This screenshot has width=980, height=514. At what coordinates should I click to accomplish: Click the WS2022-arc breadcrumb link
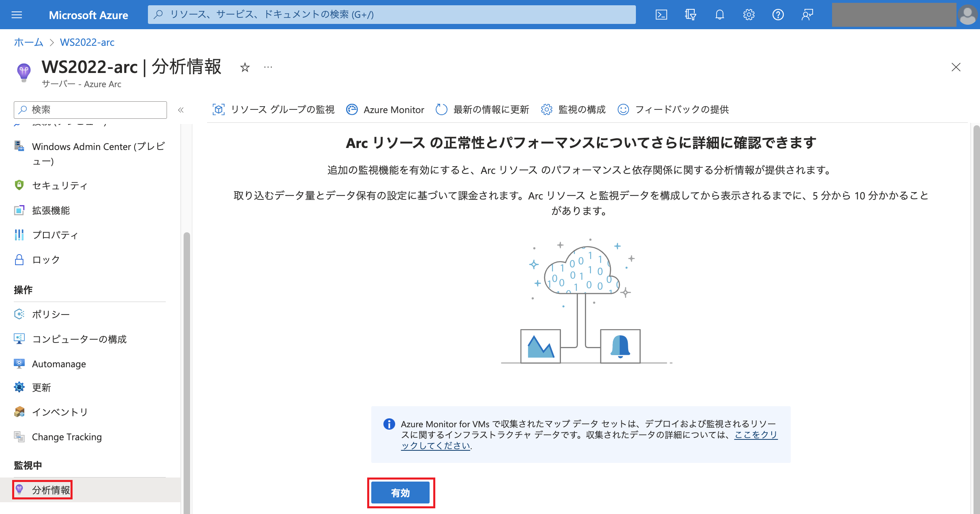(x=87, y=42)
